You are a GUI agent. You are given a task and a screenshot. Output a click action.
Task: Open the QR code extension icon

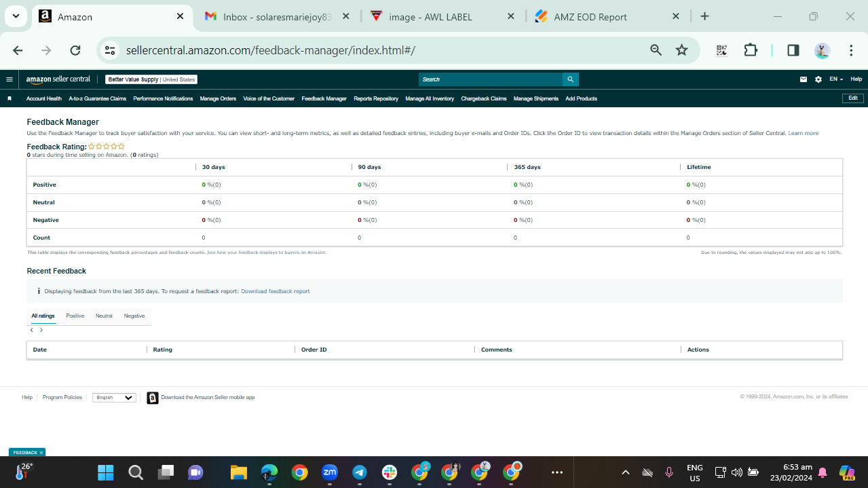[x=721, y=50]
